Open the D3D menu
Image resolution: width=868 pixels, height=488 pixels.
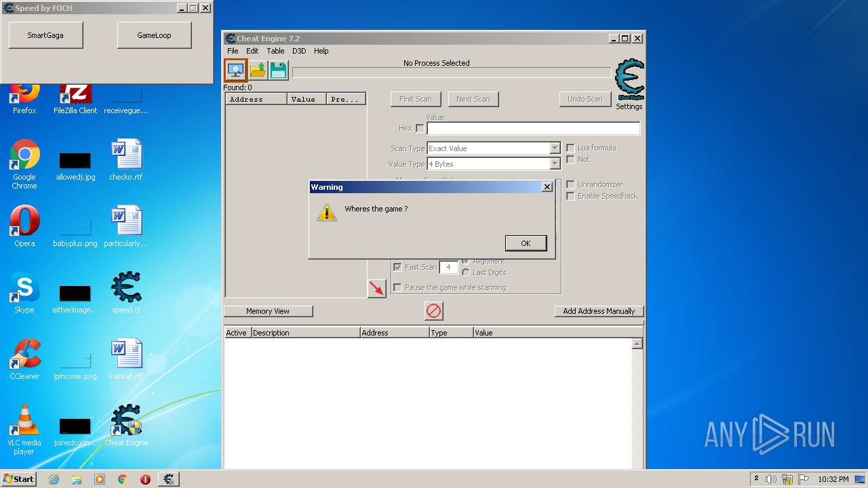[x=299, y=51]
